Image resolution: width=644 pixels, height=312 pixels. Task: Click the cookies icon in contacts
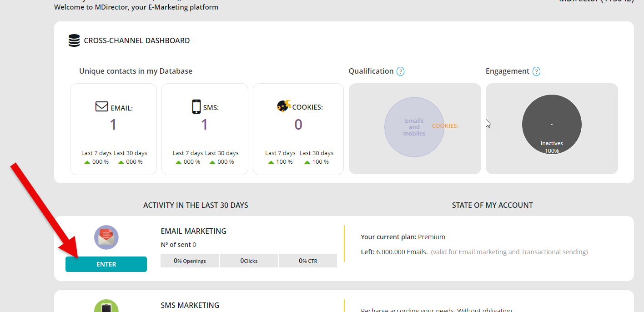coord(283,106)
